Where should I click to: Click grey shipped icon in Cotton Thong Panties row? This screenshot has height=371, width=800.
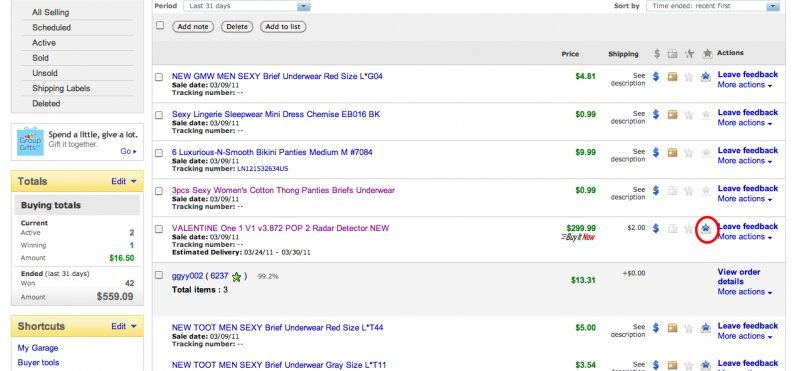[x=672, y=191]
